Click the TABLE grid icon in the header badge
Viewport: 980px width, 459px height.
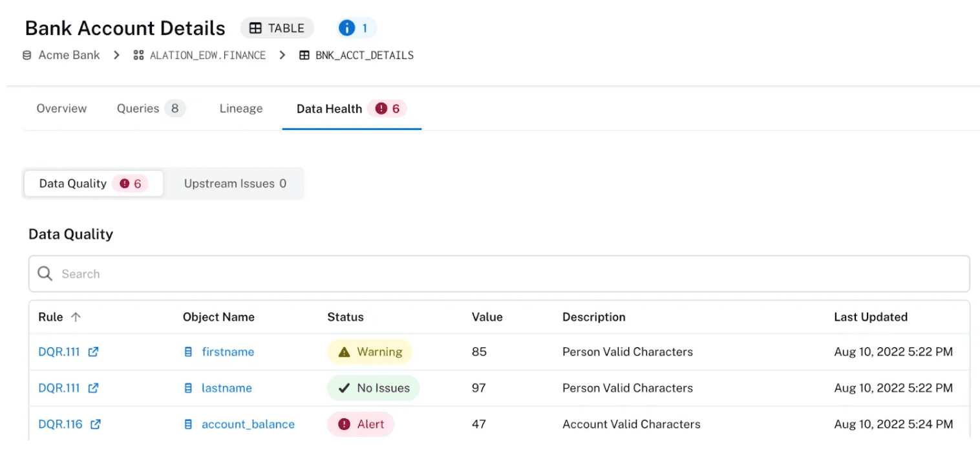(x=256, y=27)
